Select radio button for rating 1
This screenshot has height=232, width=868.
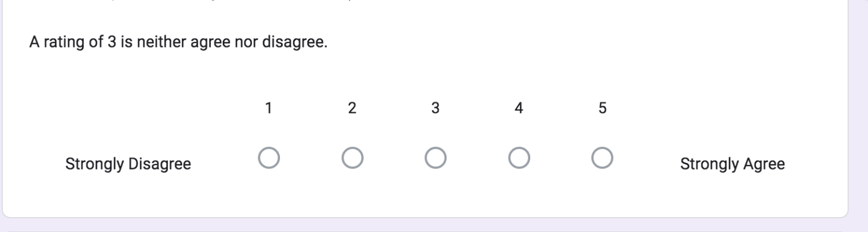tap(269, 158)
